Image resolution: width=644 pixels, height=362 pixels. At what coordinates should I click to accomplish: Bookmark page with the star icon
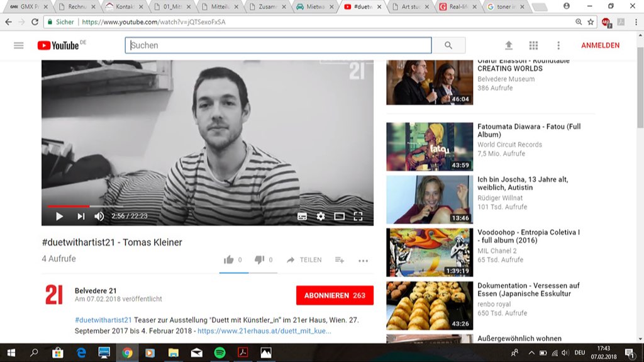[591, 22]
